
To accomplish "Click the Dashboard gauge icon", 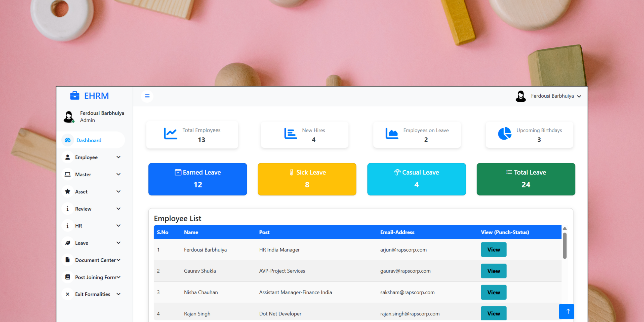I will click(68, 140).
